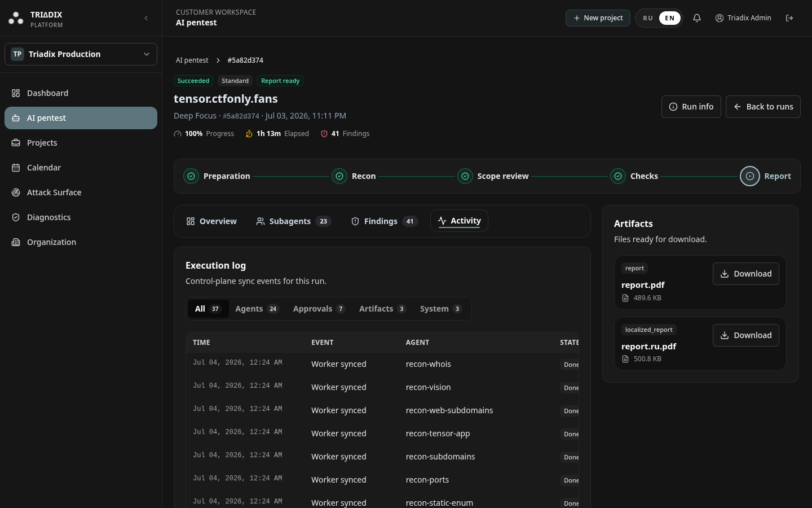Viewport: 812px width, 508px height.
Task: Open the Calendar section
Action: click(x=81, y=168)
